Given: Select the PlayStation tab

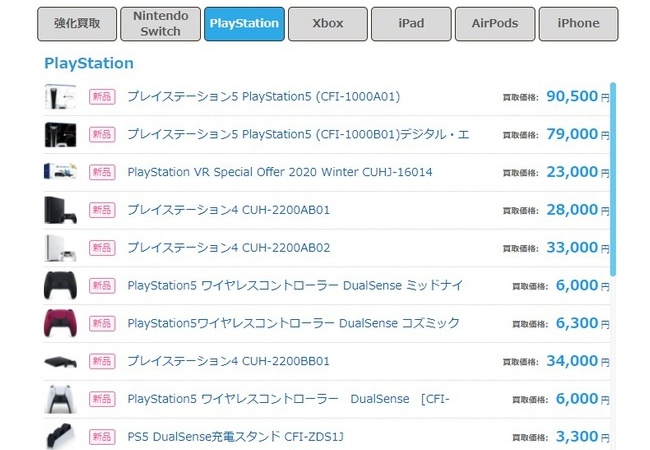Looking at the screenshot, I should pos(244,24).
